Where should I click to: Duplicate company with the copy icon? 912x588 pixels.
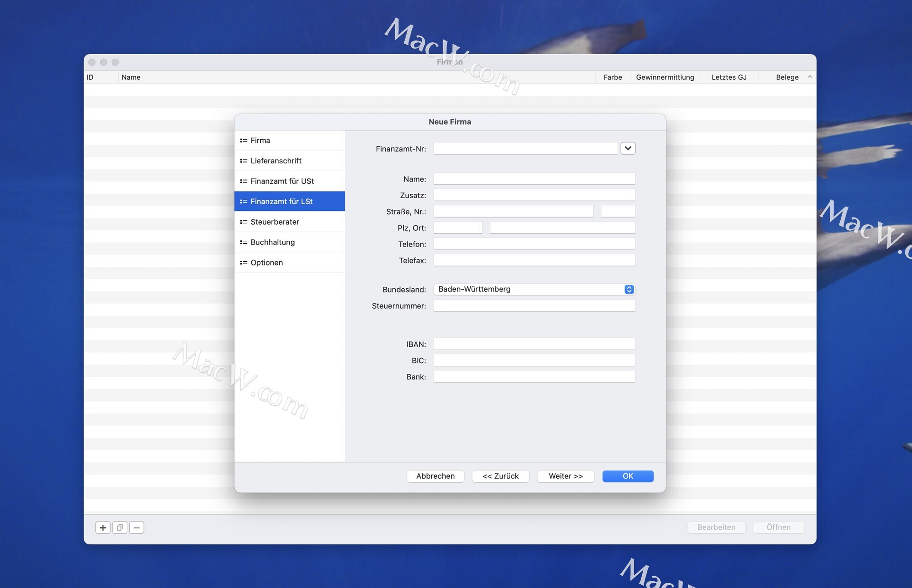120,527
